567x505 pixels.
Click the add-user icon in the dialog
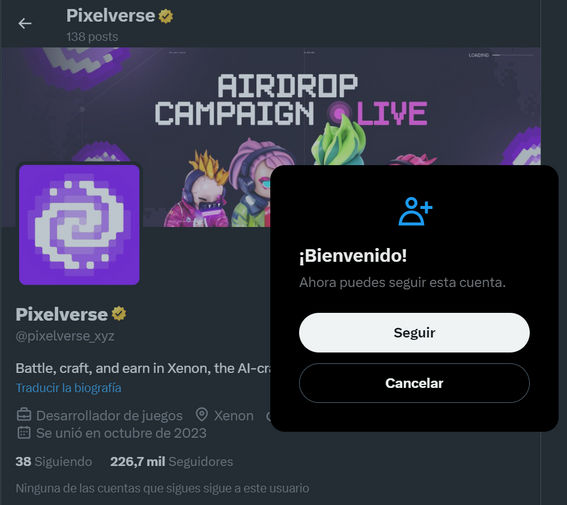pyautogui.click(x=415, y=211)
